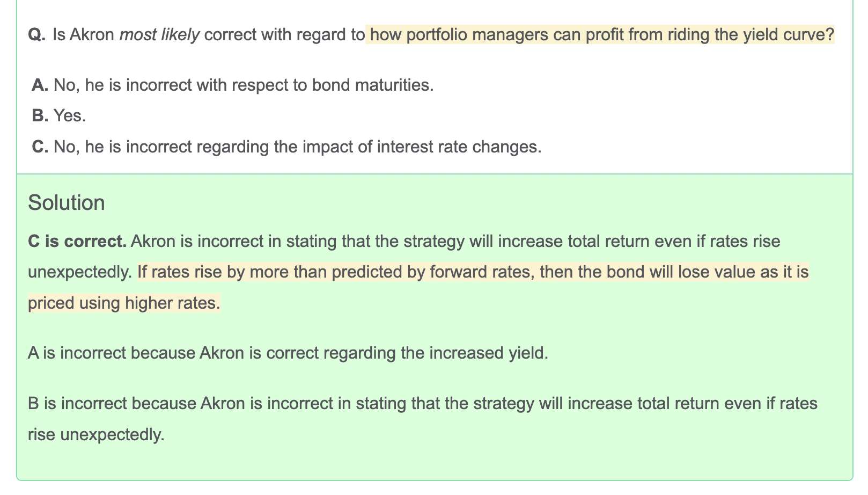This screenshot has width=868, height=495.
Task: Click the bold "C is correct." text
Action: [77, 241]
